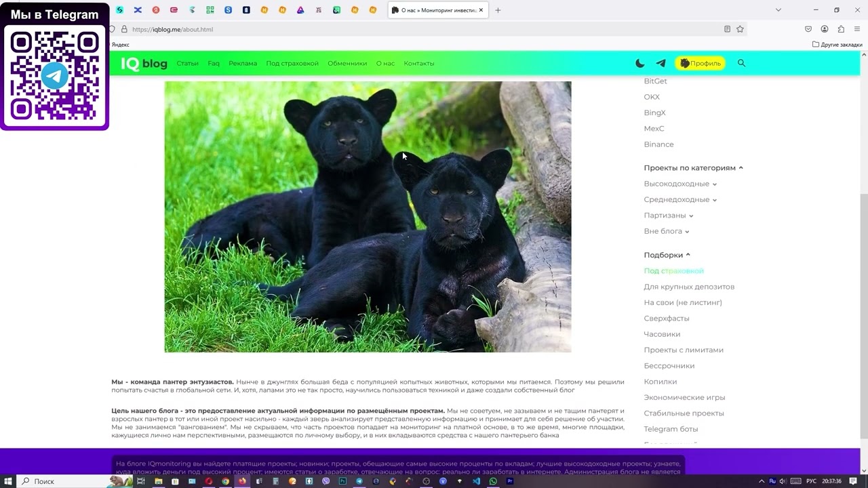The width and height of the screenshot is (868, 488).
Task: Open the Контакты menu item
Action: [x=419, y=63]
